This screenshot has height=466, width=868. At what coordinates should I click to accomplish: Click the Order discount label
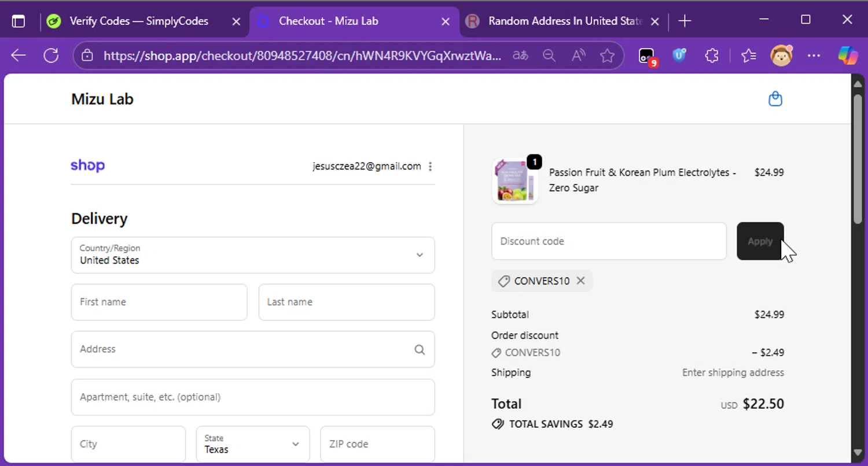(x=525, y=335)
